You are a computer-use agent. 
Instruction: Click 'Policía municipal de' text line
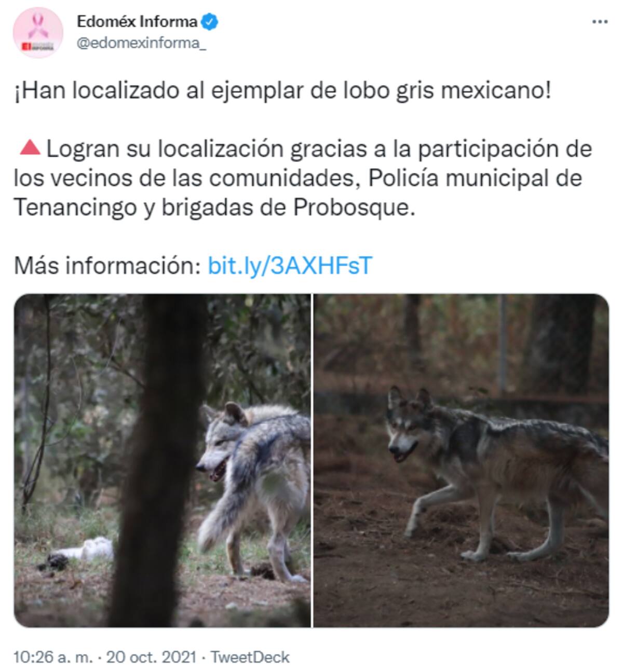(x=475, y=179)
